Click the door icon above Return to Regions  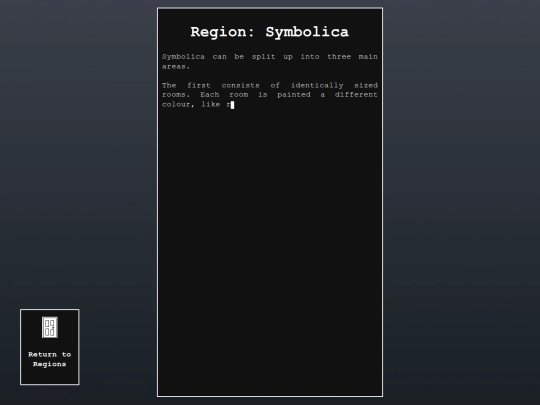point(50,328)
